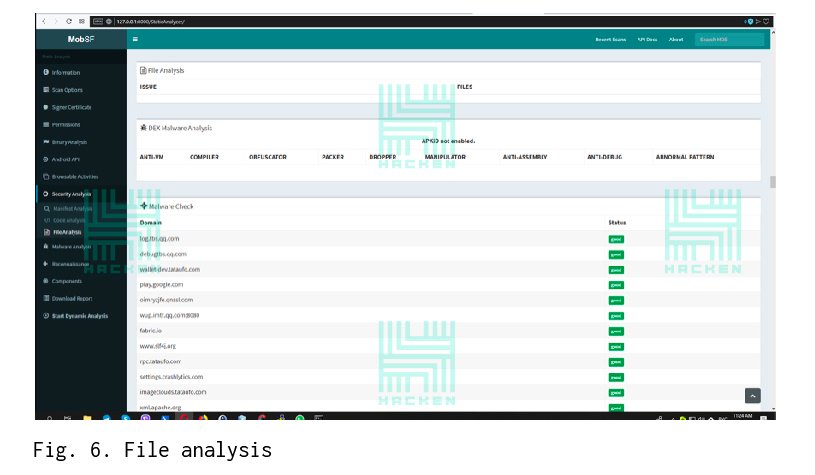
Task: Click the 'FILES' column header in File Analysis
Action: 464,87
